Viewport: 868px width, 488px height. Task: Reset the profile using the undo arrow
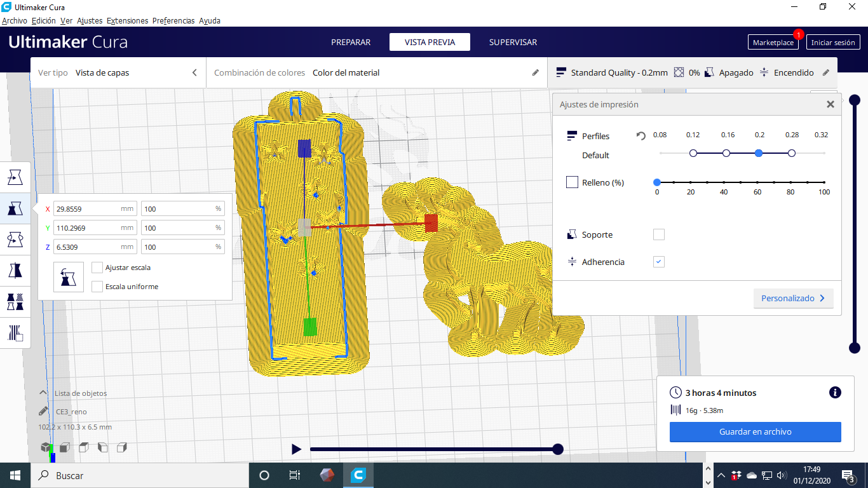point(641,135)
